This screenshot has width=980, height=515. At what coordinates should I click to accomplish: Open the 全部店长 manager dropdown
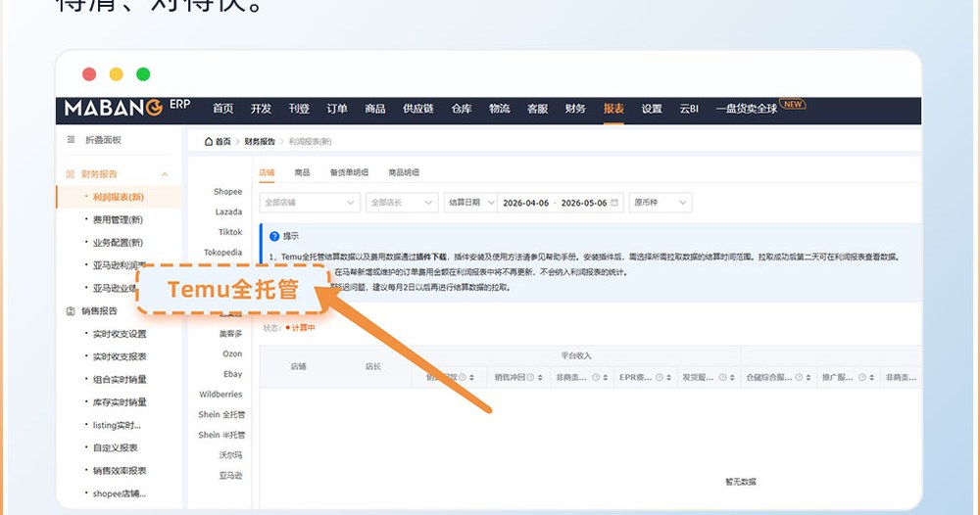402,203
